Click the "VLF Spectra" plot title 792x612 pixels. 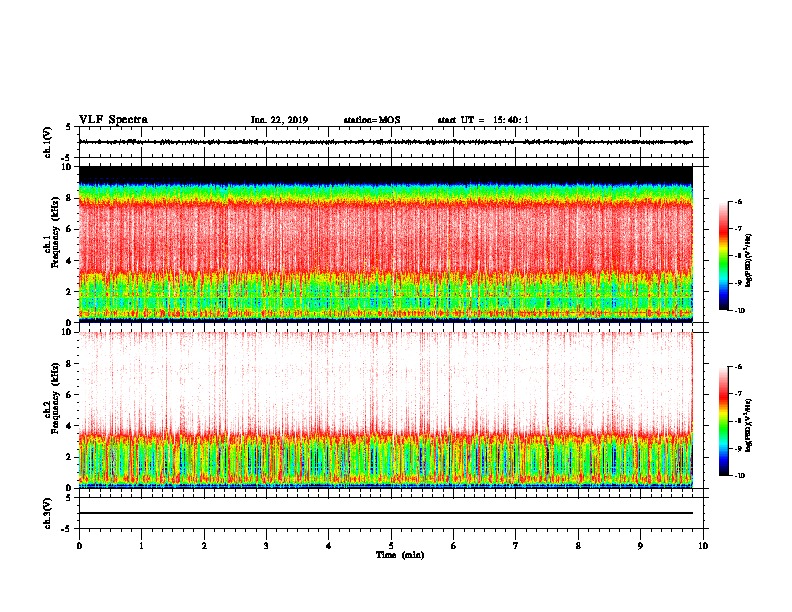(x=113, y=120)
